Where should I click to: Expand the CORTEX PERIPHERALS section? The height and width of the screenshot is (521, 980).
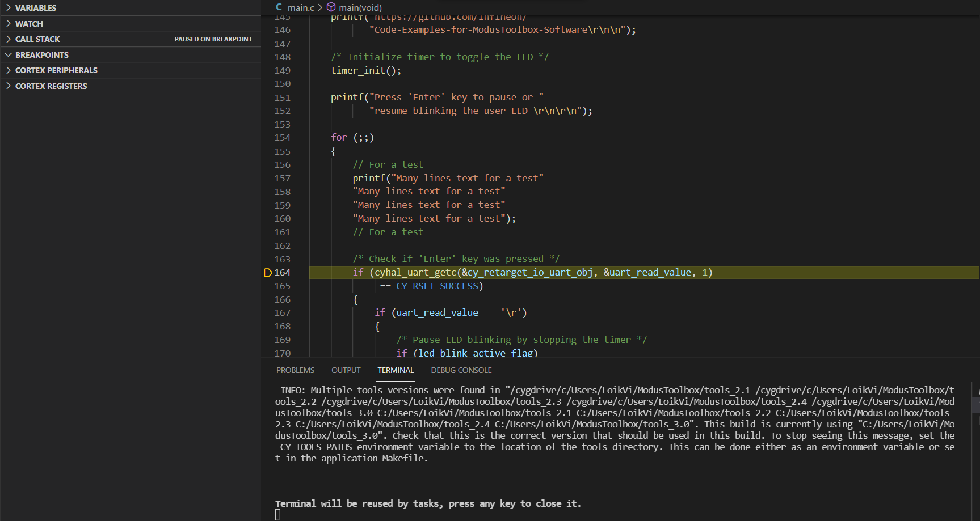click(x=56, y=70)
